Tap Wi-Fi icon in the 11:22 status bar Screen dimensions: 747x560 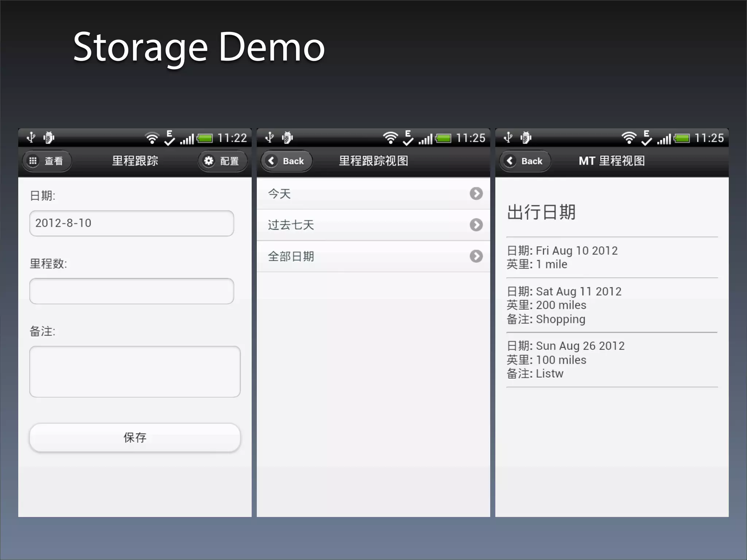click(x=152, y=138)
